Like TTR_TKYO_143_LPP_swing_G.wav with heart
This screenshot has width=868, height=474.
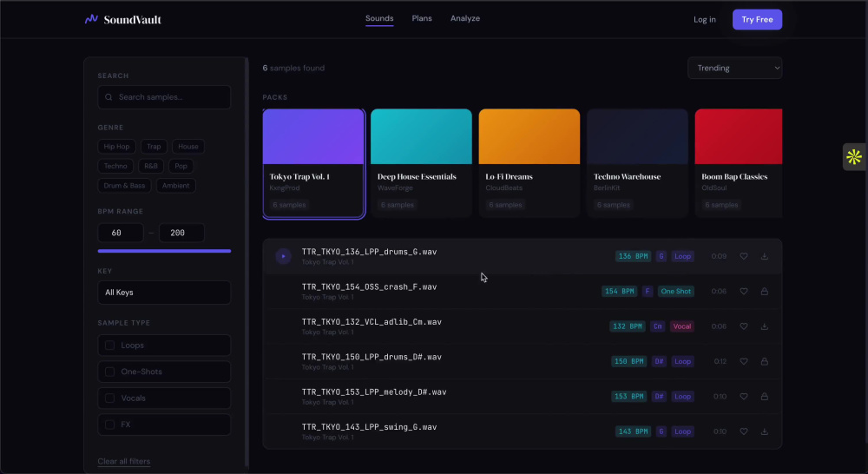click(x=744, y=431)
